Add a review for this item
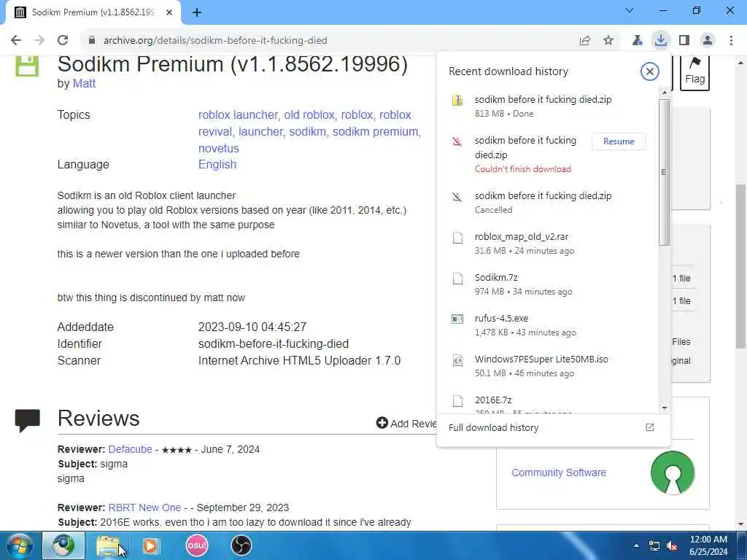This screenshot has height=560, width=747. click(406, 424)
